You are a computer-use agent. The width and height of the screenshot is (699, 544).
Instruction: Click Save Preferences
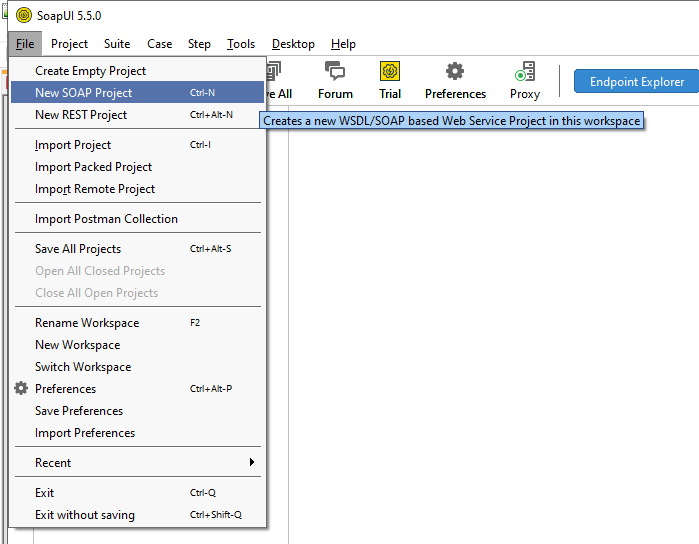coord(137,410)
